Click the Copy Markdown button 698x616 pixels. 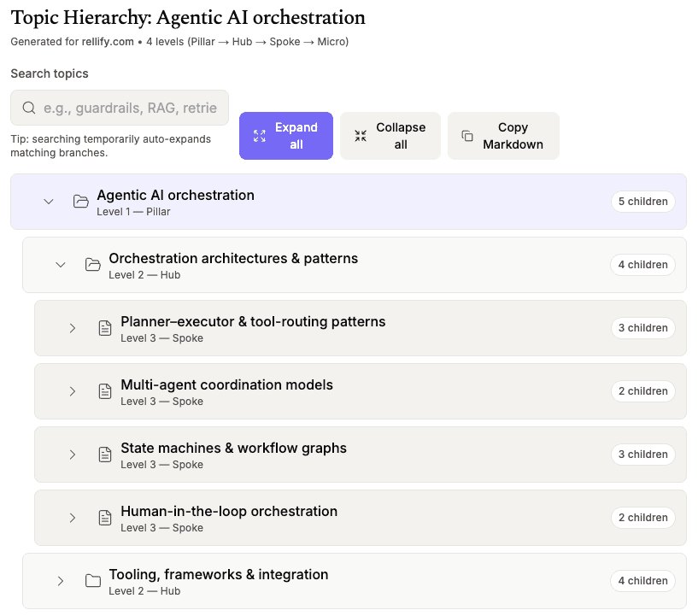[503, 136]
